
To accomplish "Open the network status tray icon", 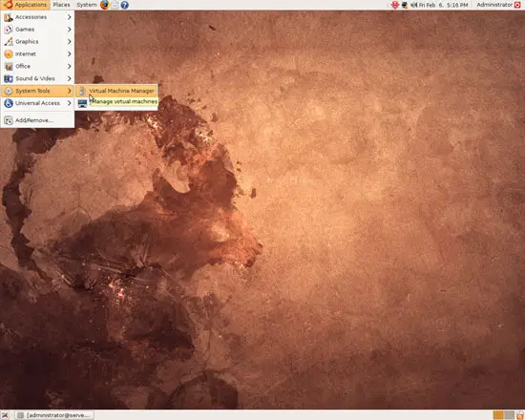I will pos(404,5).
